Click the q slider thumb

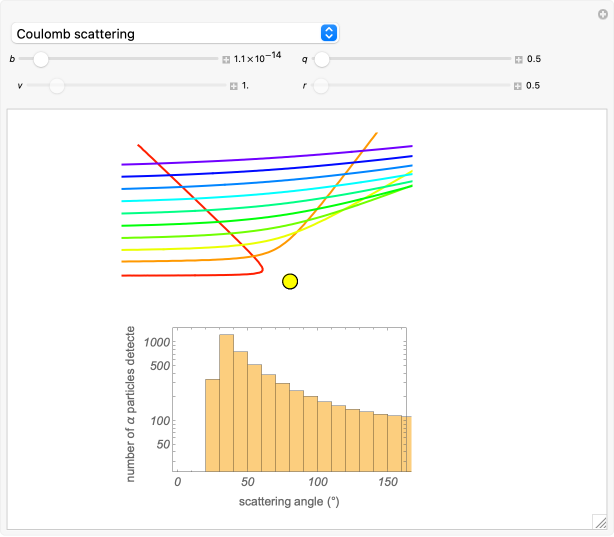coord(321,60)
